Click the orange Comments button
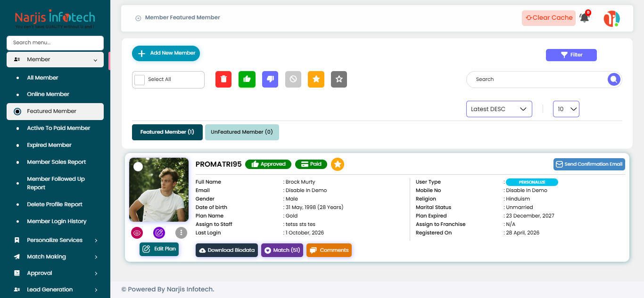Screen dimensions: 644x298 329,250
